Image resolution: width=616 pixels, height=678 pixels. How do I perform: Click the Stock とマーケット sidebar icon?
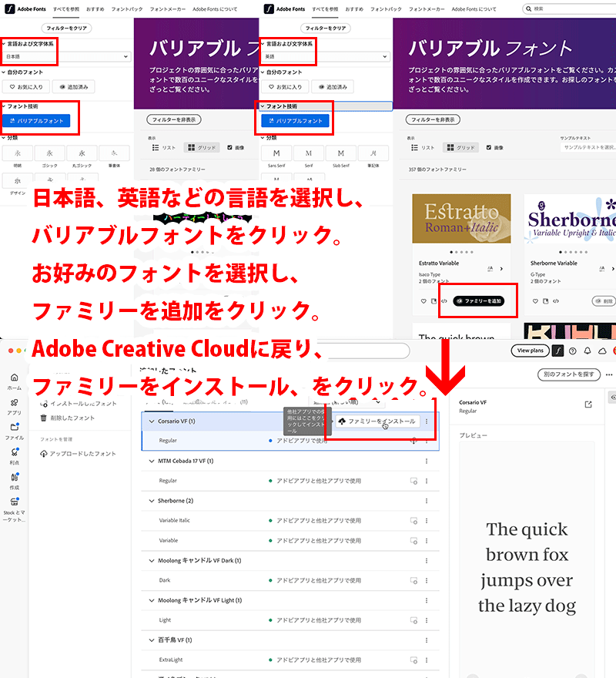15,502
